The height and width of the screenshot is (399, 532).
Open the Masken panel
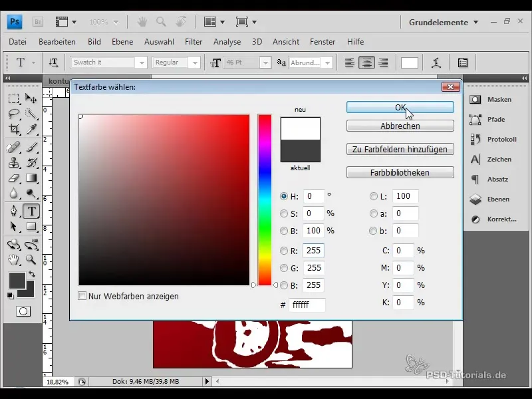coord(496,99)
